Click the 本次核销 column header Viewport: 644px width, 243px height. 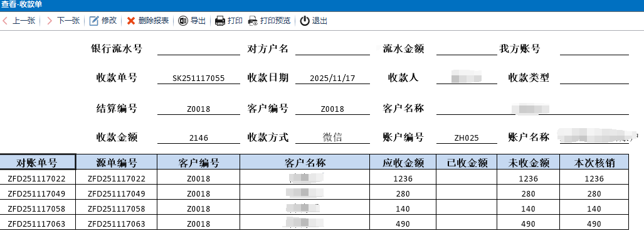pos(594,162)
